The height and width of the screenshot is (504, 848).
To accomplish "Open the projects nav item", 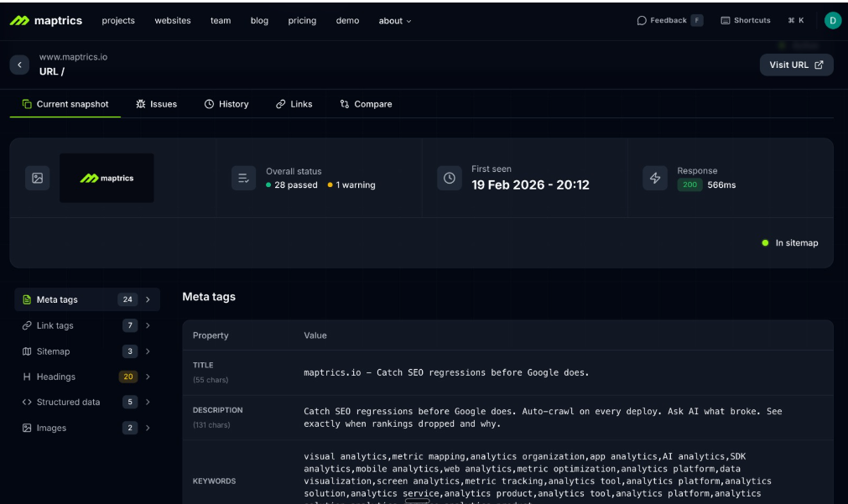I will coord(118,21).
